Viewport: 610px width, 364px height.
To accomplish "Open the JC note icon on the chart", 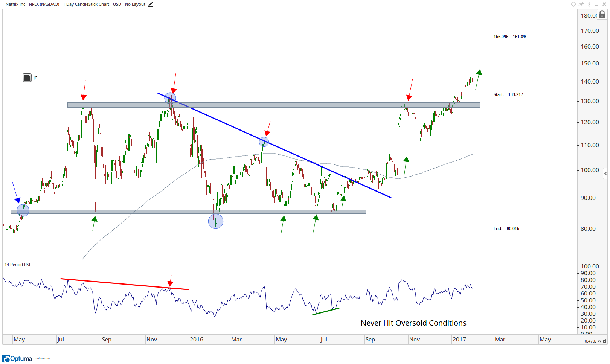I will pyautogui.click(x=27, y=78).
